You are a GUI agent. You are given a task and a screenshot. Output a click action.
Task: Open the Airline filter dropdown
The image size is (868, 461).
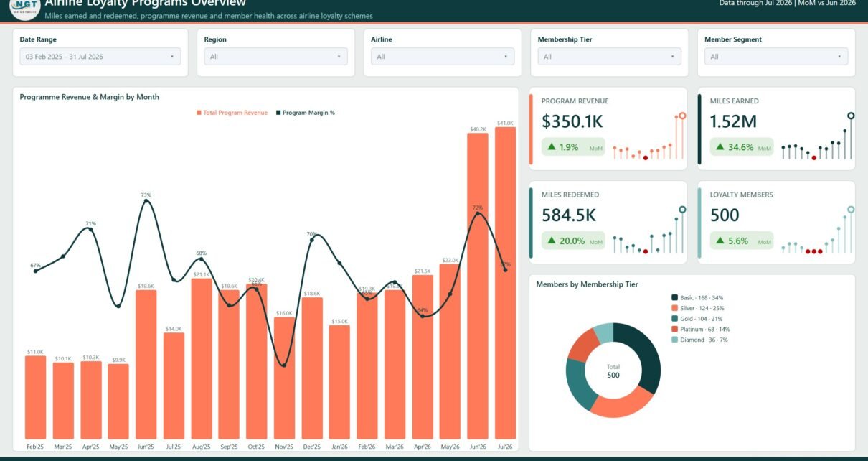click(443, 57)
